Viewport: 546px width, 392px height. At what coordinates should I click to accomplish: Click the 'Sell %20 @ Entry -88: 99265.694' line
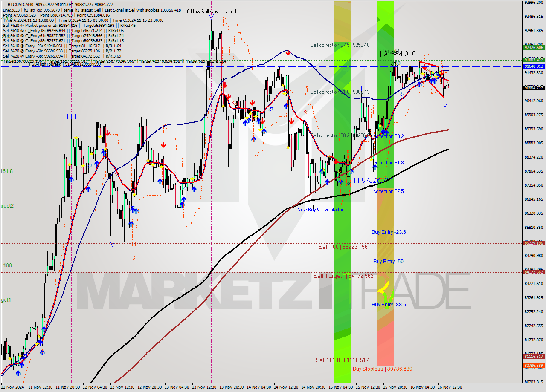click(62, 56)
